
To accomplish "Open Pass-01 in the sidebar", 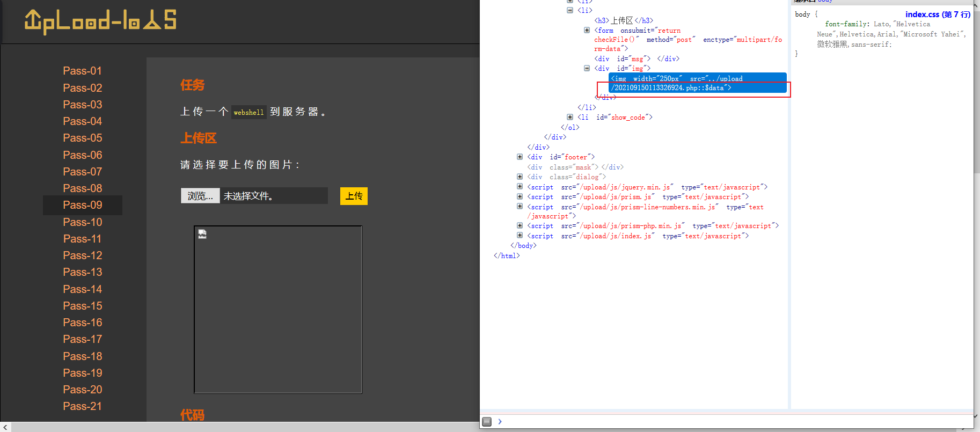I will click(82, 71).
